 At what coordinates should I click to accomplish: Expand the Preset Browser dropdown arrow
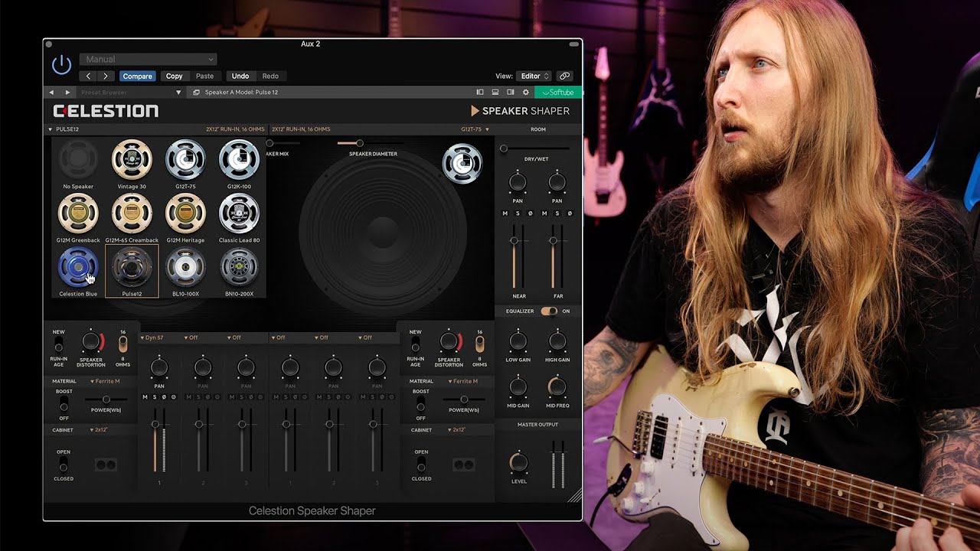pyautogui.click(x=178, y=93)
